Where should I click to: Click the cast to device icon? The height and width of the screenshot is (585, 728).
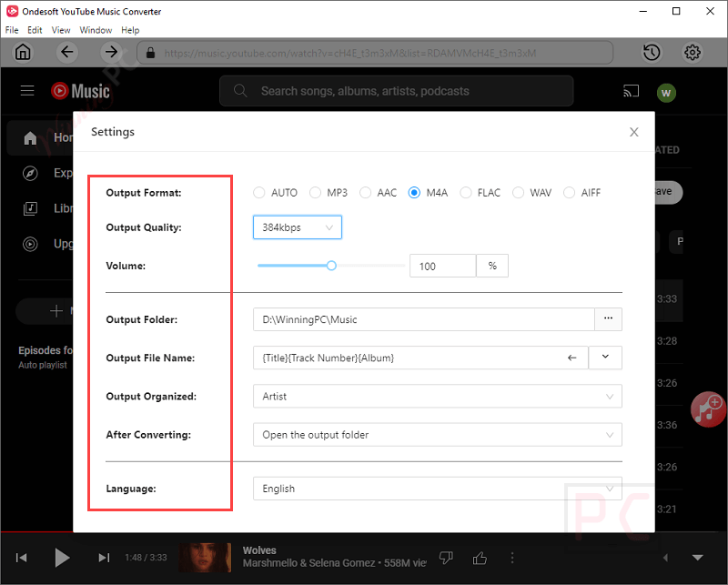631,91
